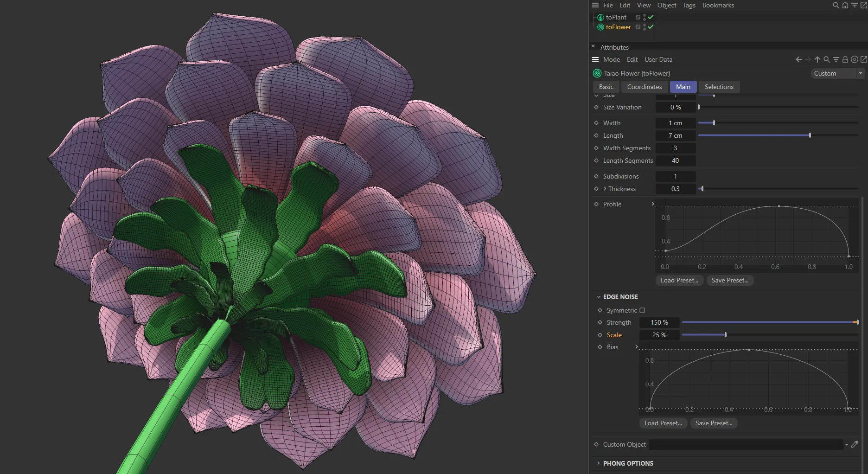Click Load Preset under the Profile curve
The height and width of the screenshot is (474, 868).
click(x=679, y=280)
